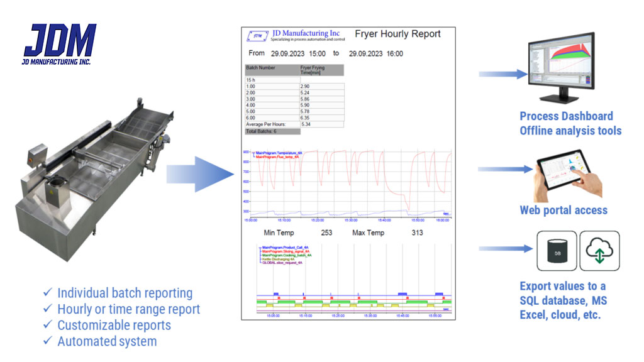The height and width of the screenshot is (362, 644).
Task: Click the JDM company logo
Action: pyautogui.click(x=60, y=45)
